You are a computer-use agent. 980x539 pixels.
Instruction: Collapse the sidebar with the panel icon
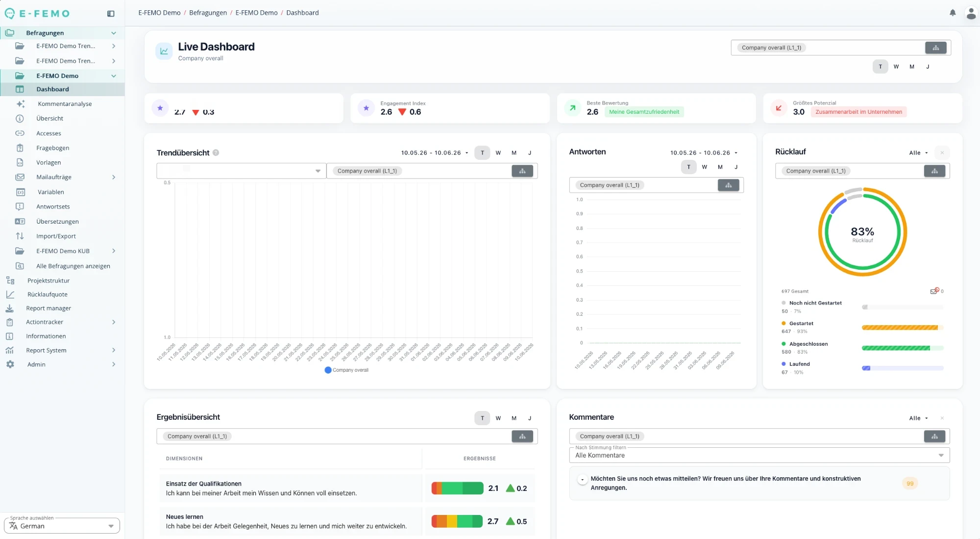[111, 14]
